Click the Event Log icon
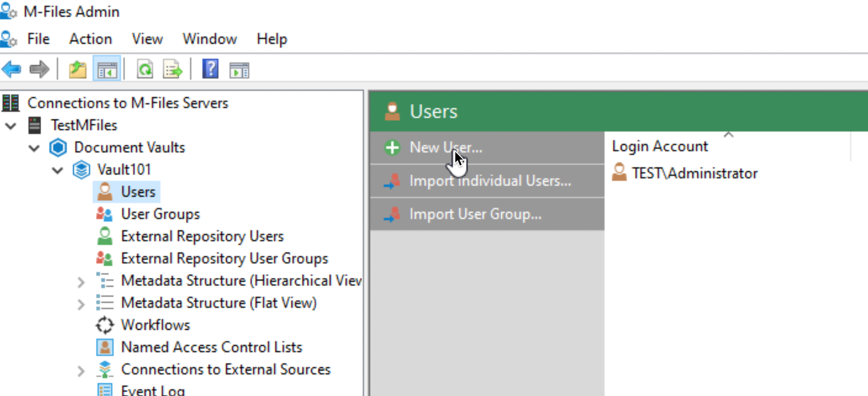Image resolution: width=868 pixels, height=396 pixels. click(105, 390)
